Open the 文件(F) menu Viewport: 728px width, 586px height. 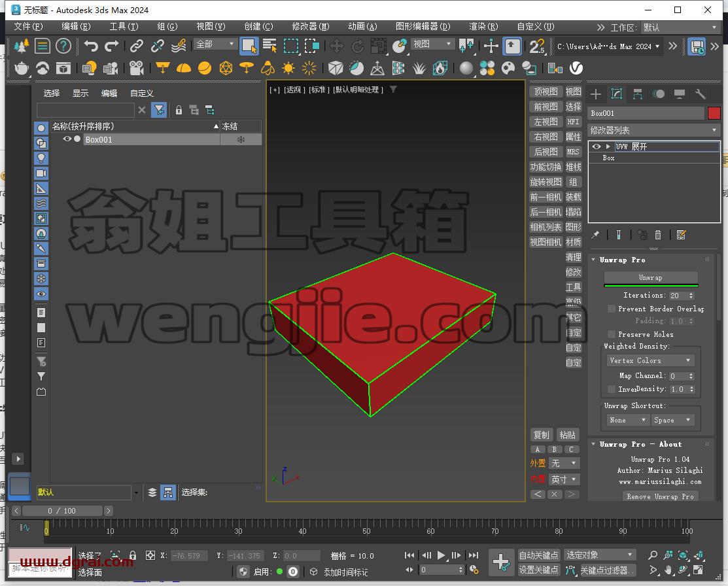point(28,26)
